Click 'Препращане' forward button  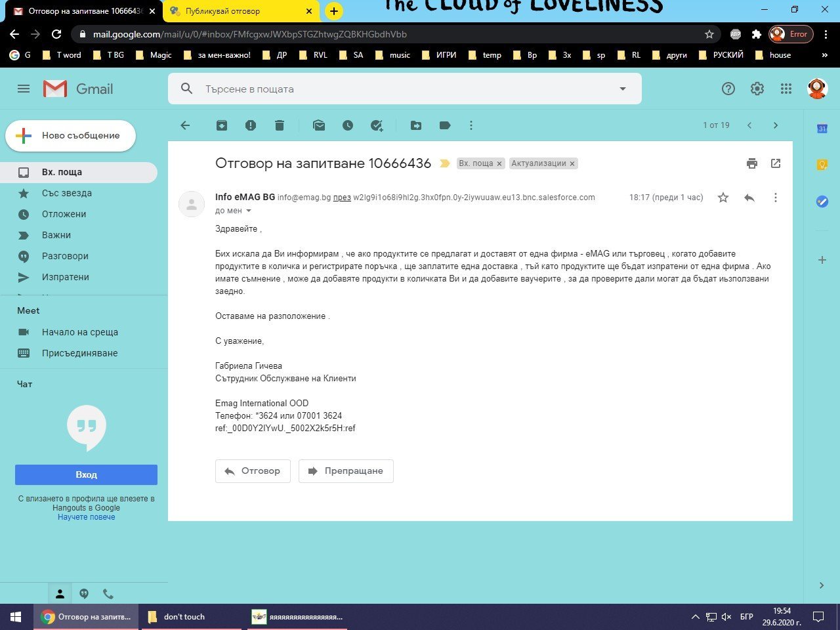pos(346,471)
